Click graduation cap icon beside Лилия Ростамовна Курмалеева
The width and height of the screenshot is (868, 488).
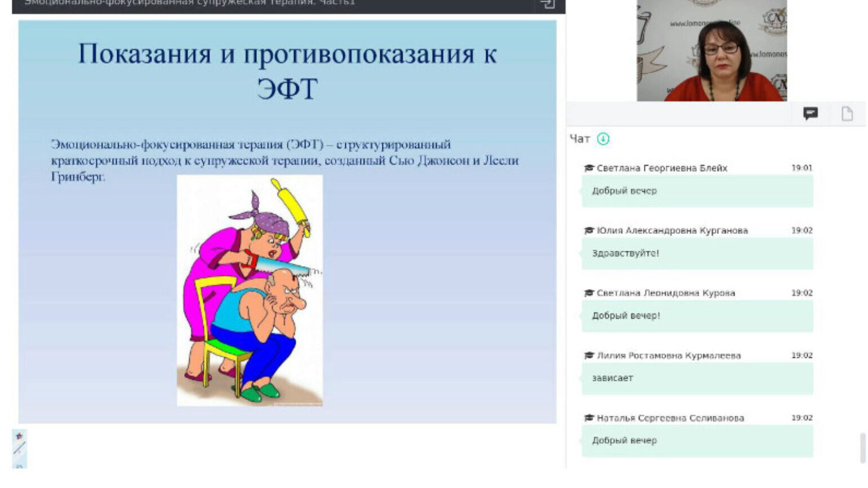589,356
